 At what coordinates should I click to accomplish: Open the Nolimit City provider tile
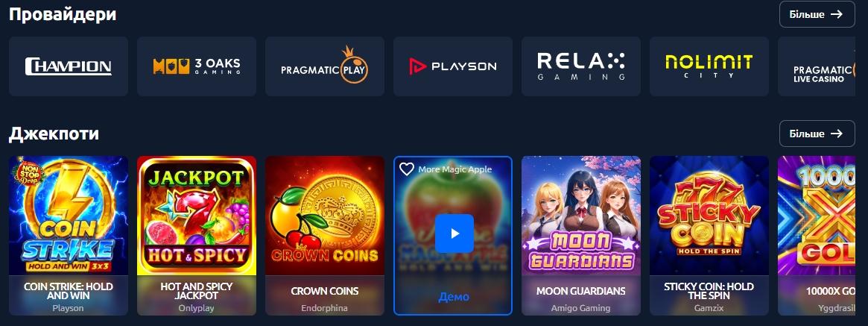point(709,66)
